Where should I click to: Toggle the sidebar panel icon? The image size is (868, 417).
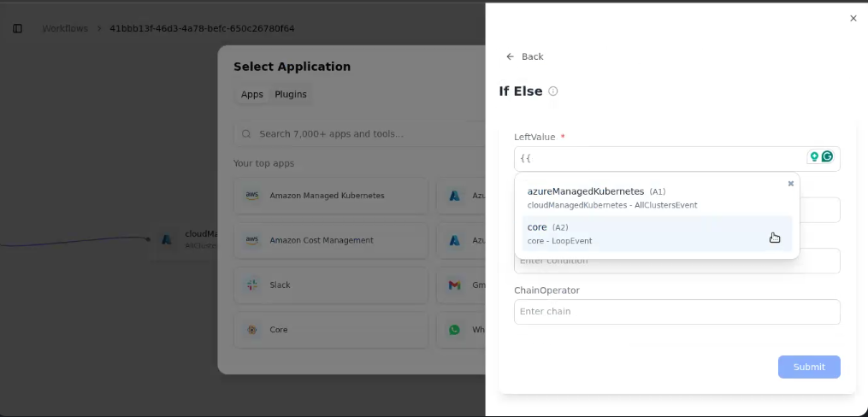[18, 28]
